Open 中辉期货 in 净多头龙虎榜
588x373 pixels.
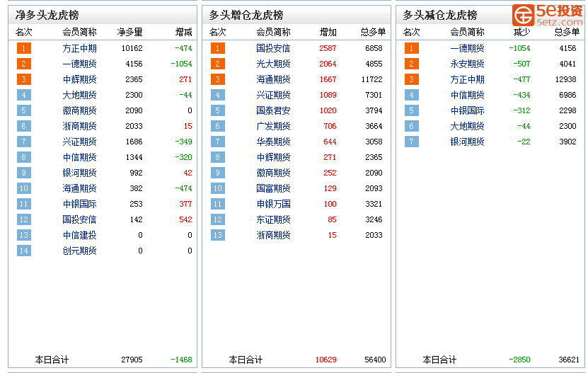coord(79,79)
